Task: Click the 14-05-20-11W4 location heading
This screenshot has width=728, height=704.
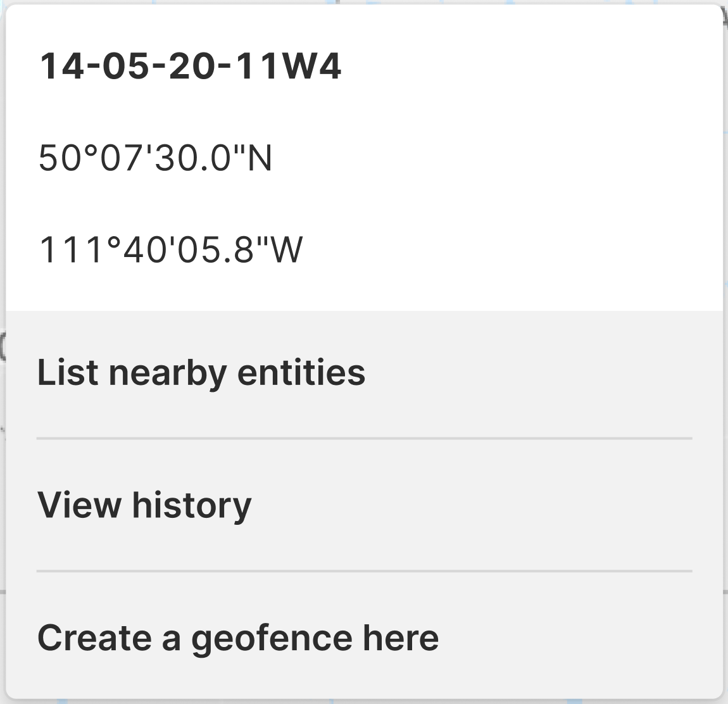Action: pyautogui.click(x=191, y=66)
